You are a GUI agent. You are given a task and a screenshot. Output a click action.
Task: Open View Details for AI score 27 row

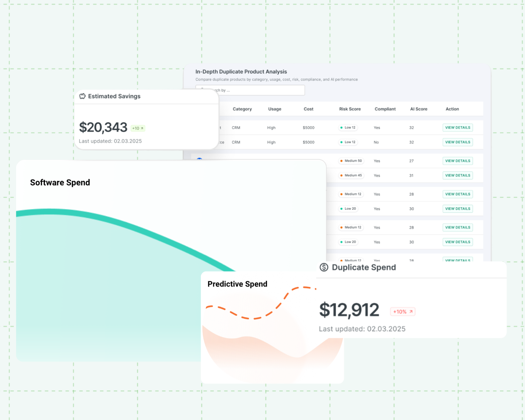click(x=458, y=161)
